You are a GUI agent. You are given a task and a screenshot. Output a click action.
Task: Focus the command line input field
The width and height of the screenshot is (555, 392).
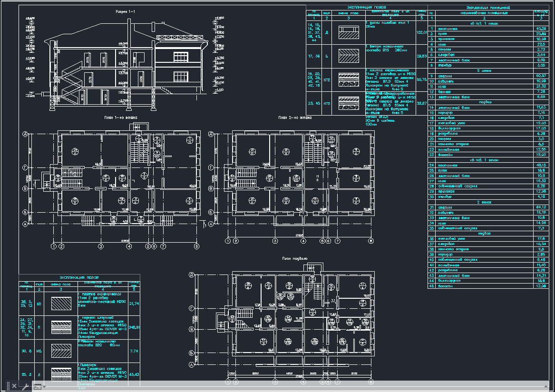click(x=294, y=386)
